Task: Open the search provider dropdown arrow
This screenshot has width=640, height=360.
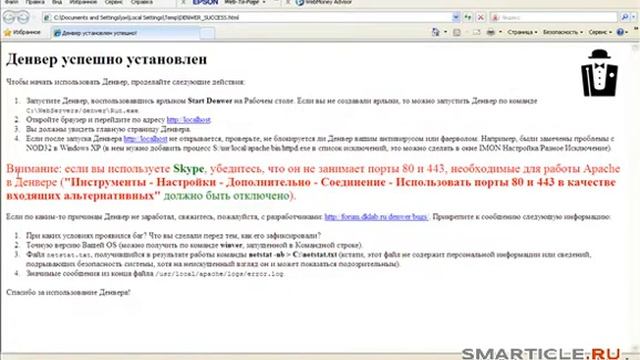Action: (x=634, y=17)
